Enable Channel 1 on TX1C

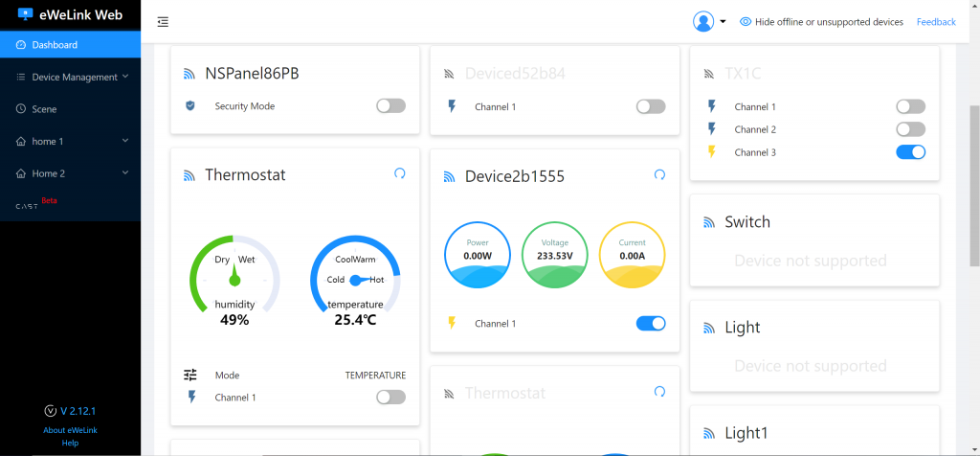coord(910,107)
